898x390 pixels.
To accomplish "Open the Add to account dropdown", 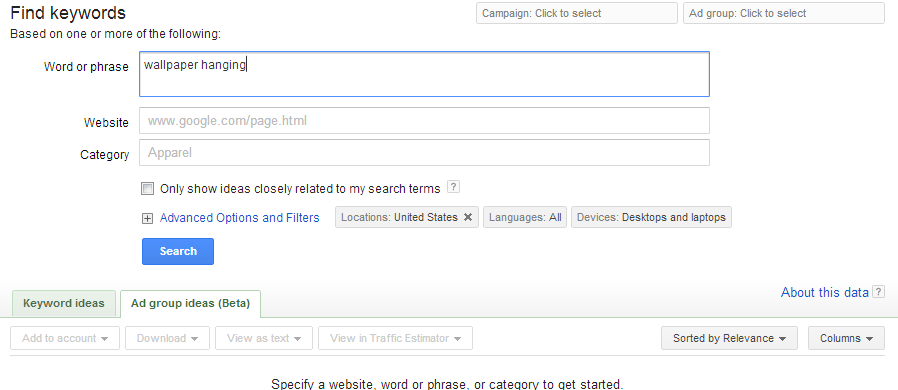I will coord(65,338).
